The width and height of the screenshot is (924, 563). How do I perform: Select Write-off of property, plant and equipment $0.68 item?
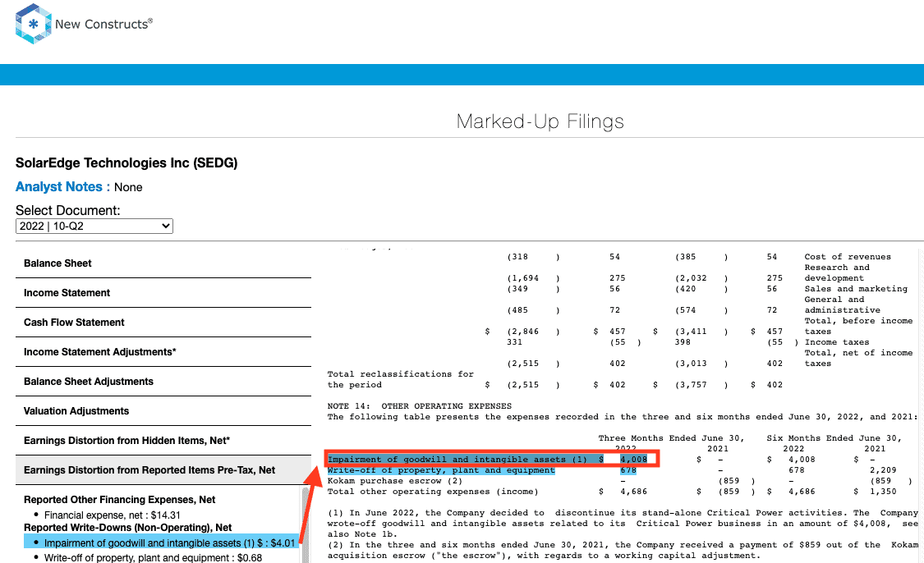(x=154, y=557)
